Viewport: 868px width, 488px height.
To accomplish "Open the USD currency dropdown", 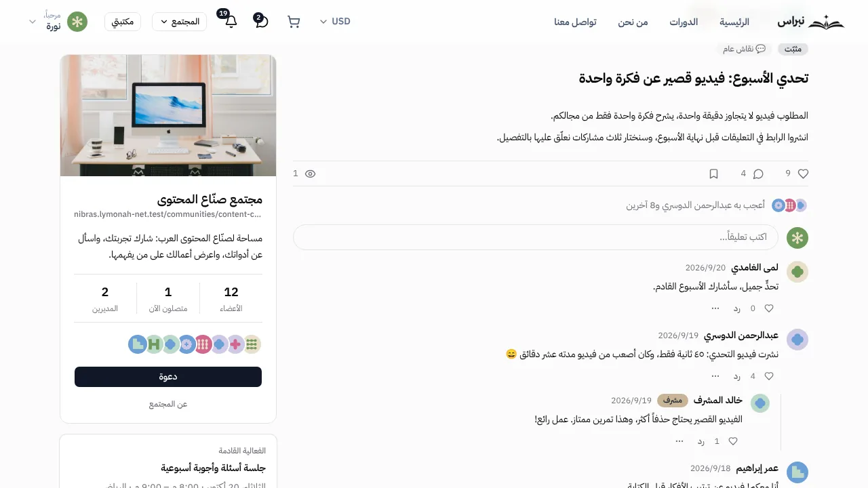I will [x=335, y=22].
